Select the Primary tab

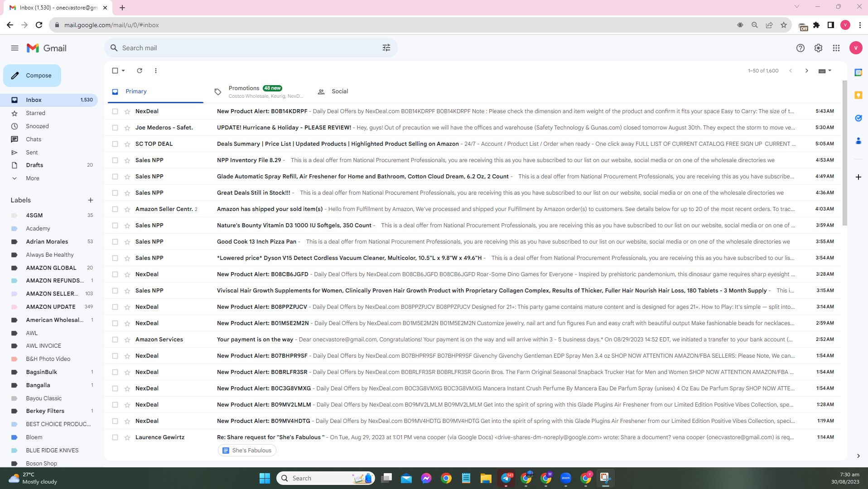(x=155, y=91)
